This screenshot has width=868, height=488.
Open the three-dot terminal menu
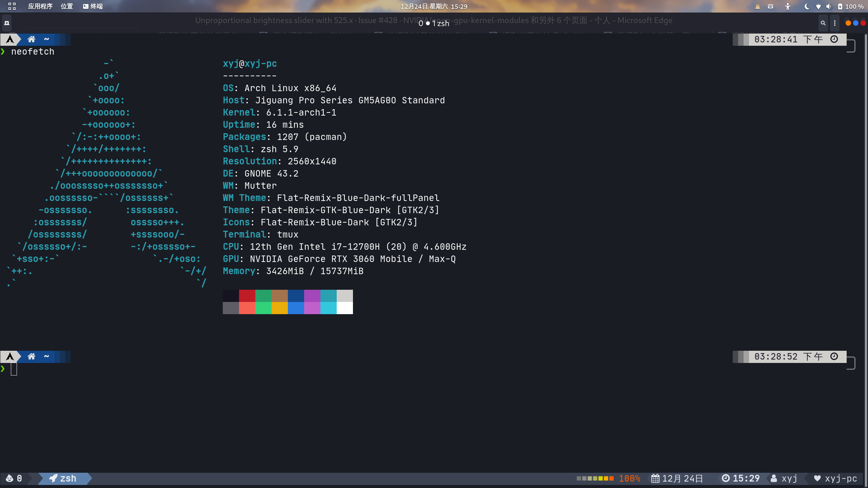pos(835,23)
